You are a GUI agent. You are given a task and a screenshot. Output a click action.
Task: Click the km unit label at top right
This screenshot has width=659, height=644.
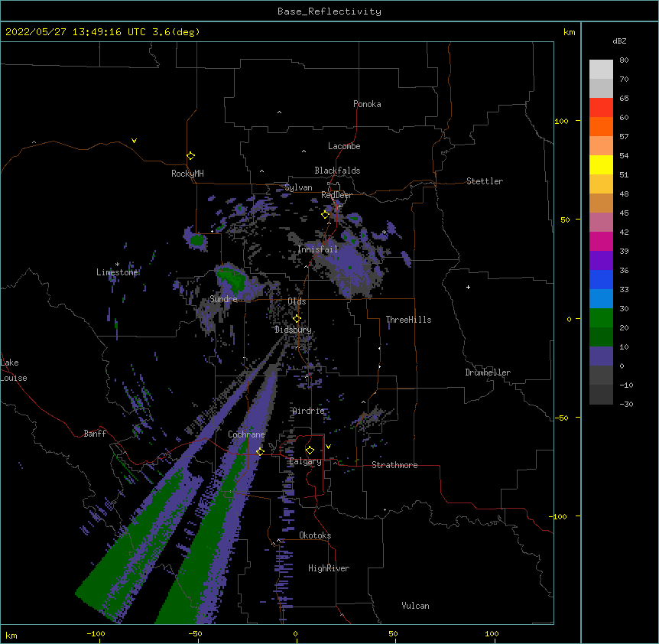coord(570,32)
